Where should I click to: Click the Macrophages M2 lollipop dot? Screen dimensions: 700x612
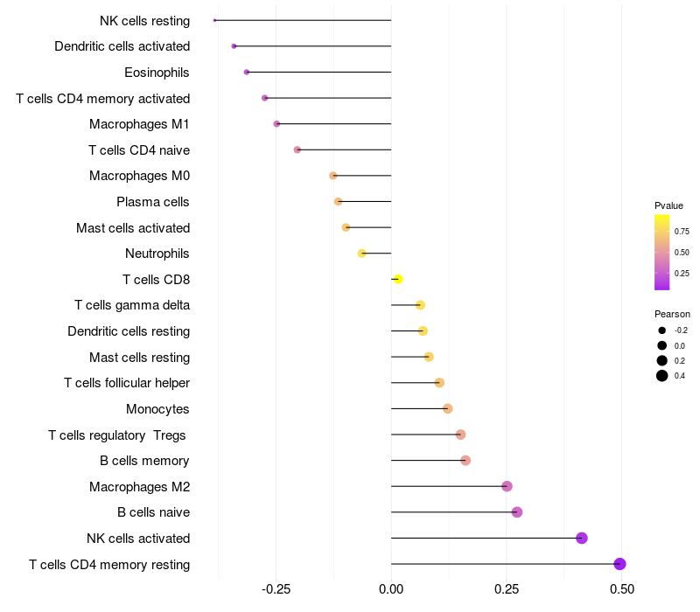(x=507, y=486)
